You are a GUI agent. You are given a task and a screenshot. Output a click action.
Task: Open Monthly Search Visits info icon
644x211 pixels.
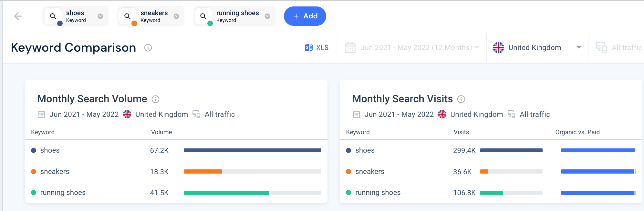tap(461, 99)
